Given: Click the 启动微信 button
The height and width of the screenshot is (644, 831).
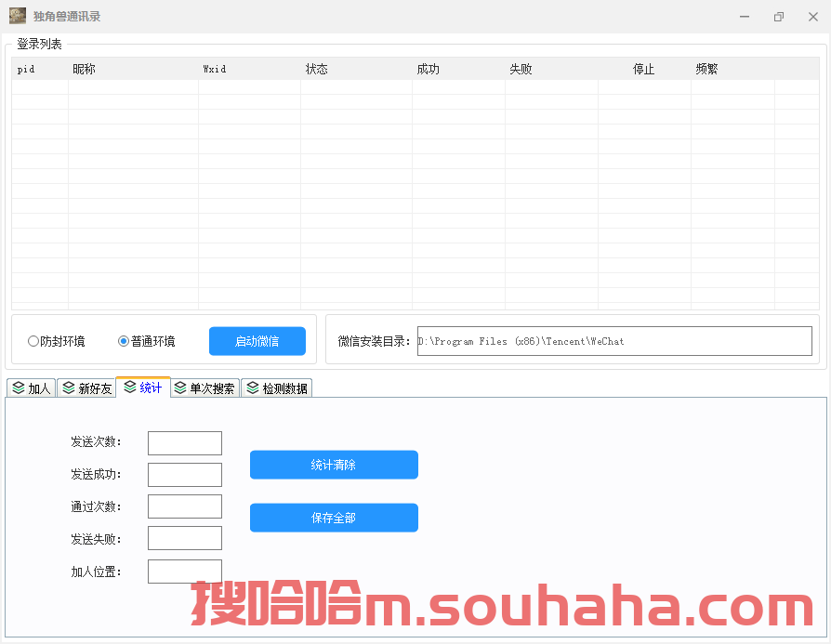Looking at the screenshot, I should [x=257, y=341].
